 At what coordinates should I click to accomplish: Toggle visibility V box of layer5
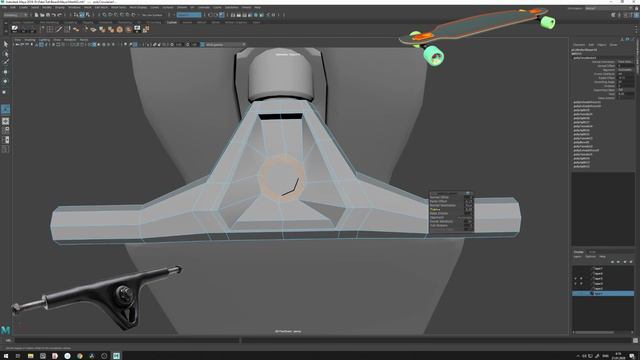coord(576,278)
